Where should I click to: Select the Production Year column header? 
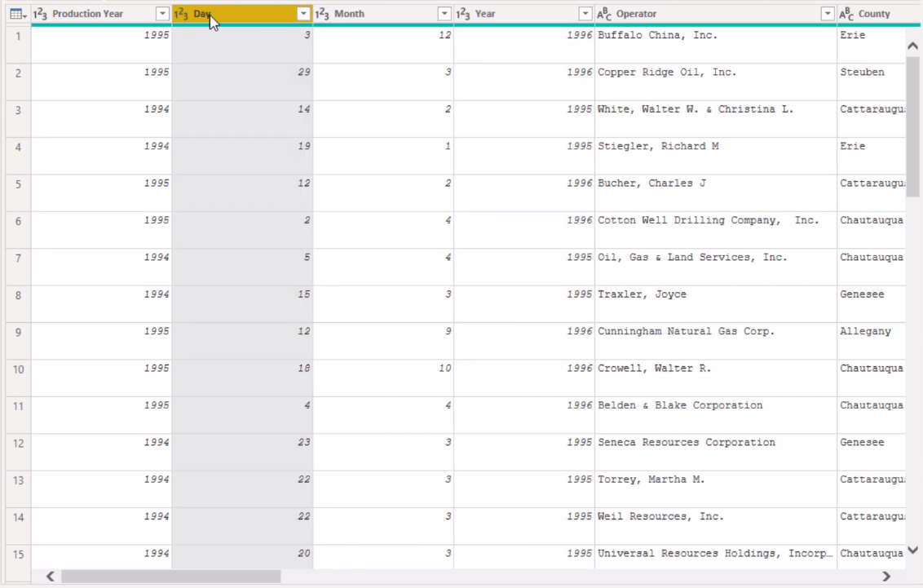click(x=101, y=14)
